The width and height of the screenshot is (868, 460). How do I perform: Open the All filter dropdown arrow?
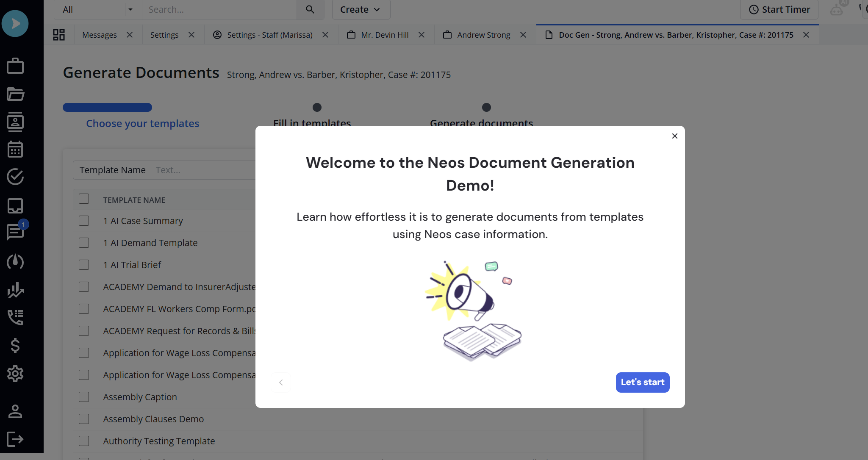click(131, 9)
